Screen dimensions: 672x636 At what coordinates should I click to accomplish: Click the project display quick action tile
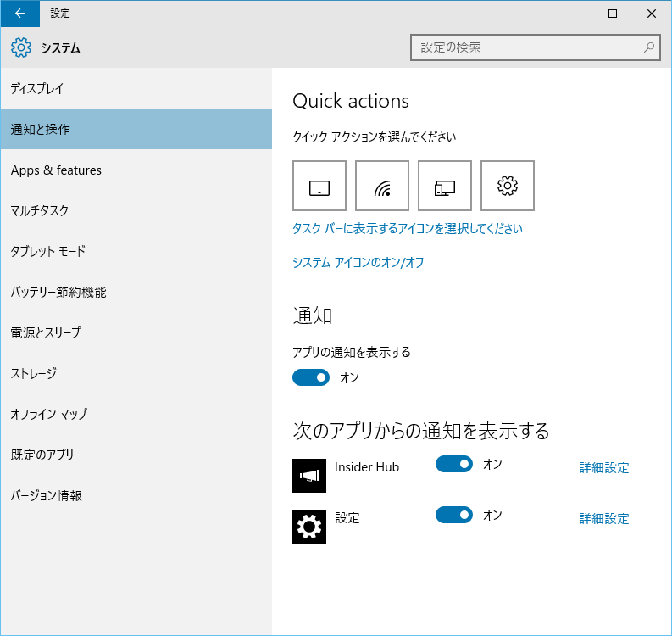tap(444, 186)
